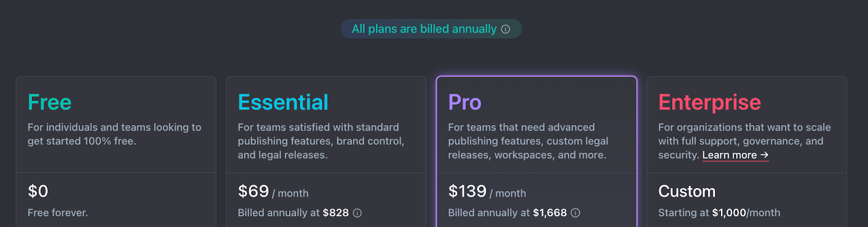Screen dimensions: 868x227
Task: Click 'Billed annually at $828' text
Action: [293, 213]
